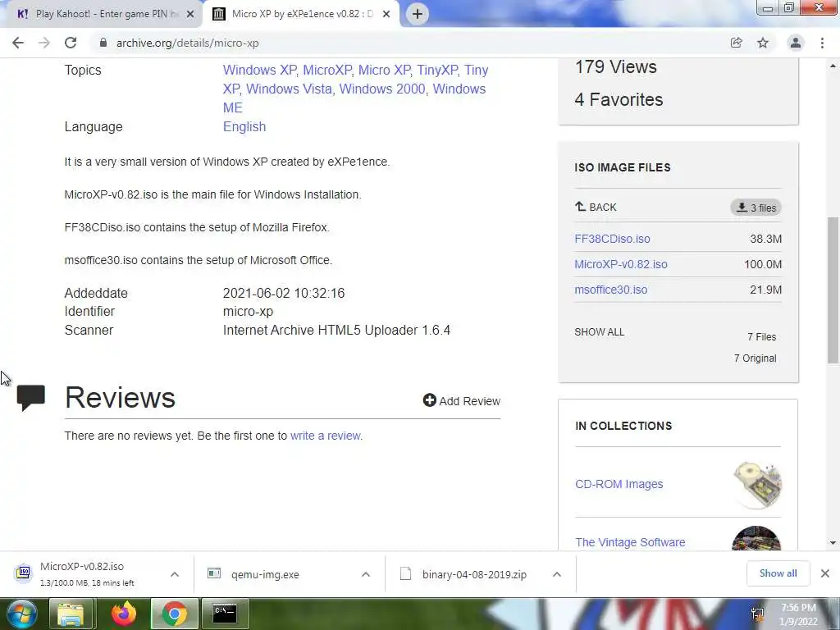Image resolution: width=840 pixels, height=630 pixels.
Task: Click the Add Review button
Action: (461, 400)
